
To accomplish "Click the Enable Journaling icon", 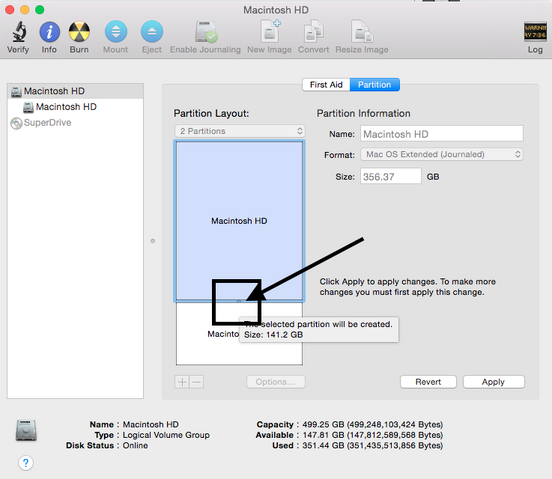I will point(206,32).
